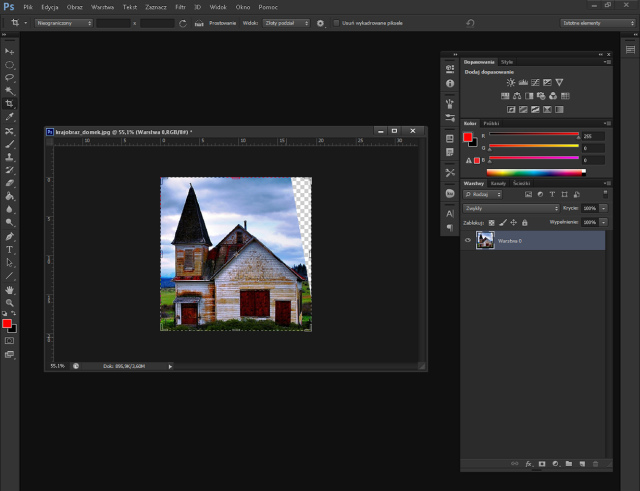This screenshot has width=640, height=491.
Task: Open the Filtr menu
Action: tap(180, 7)
